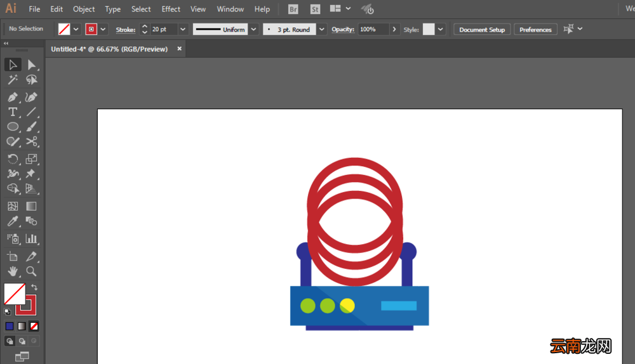Viewport: 635px width, 364px height.
Task: Set paint to None button
Action: point(34,326)
